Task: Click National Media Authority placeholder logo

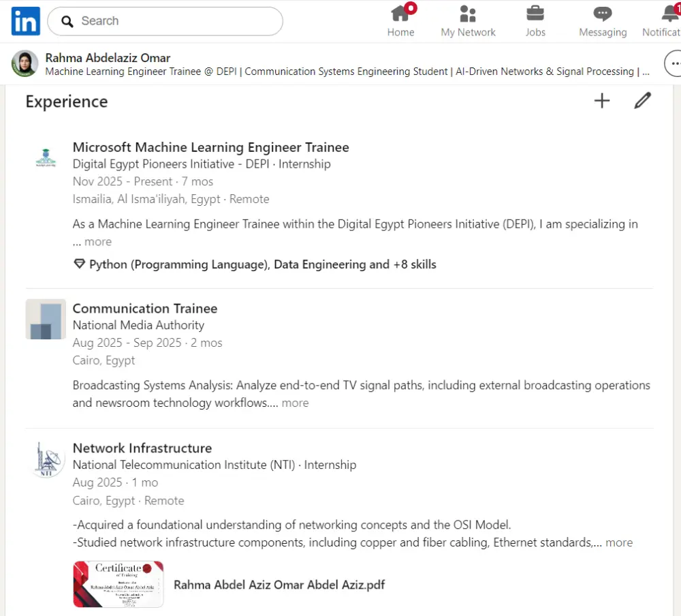Action: tap(46, 319)
